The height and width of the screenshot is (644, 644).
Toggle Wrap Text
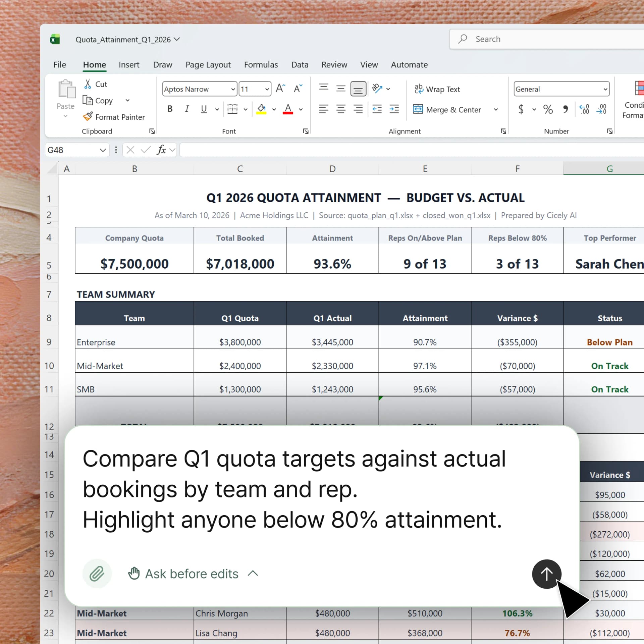(437, 89)
